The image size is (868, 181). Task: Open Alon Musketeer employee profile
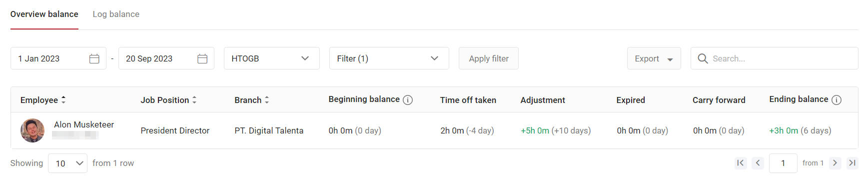pos(84,124)
